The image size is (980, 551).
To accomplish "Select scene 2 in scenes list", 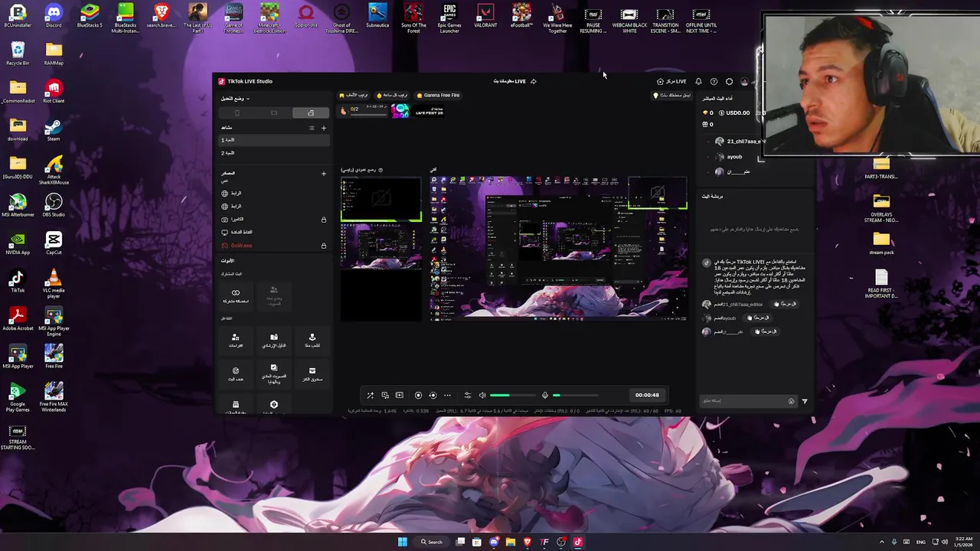I will tap(275, 153).
